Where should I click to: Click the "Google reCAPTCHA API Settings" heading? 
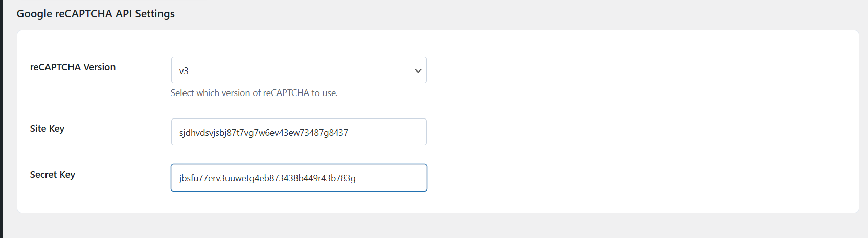(96, 14)
